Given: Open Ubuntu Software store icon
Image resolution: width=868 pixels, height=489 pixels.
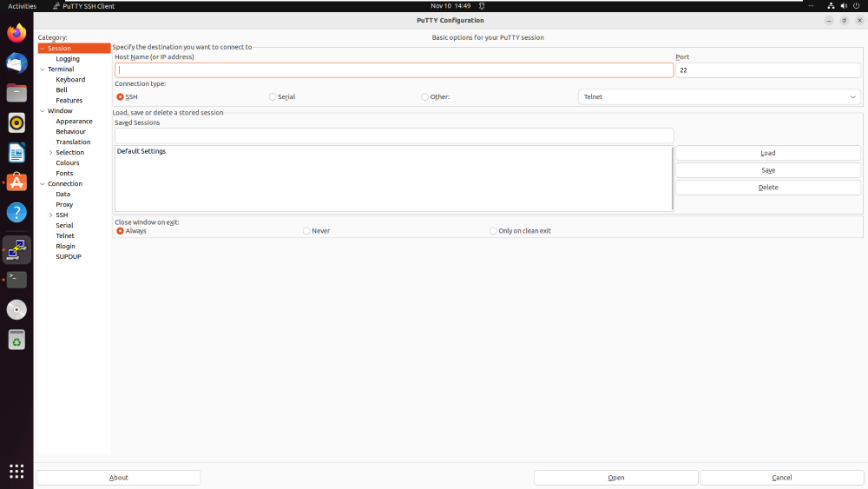Looking at the screenshot, I should pyautogui.click(x=16, y=182).
